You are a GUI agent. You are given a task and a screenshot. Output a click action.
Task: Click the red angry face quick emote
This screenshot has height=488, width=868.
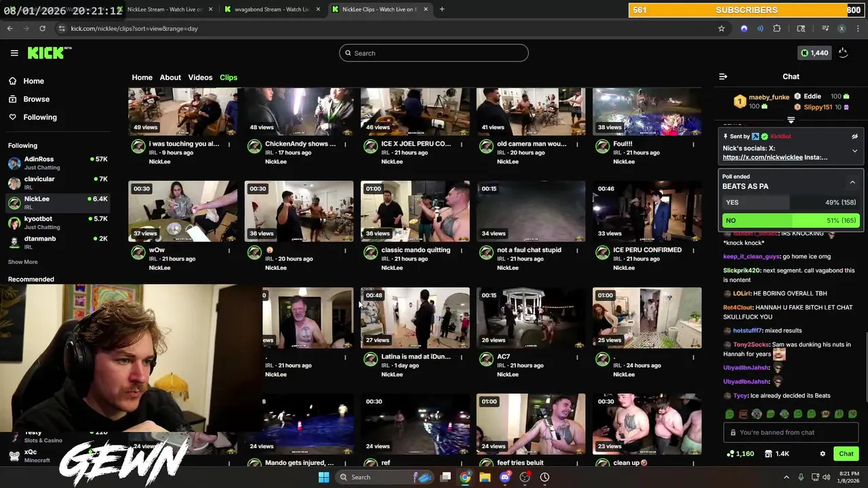743,414
